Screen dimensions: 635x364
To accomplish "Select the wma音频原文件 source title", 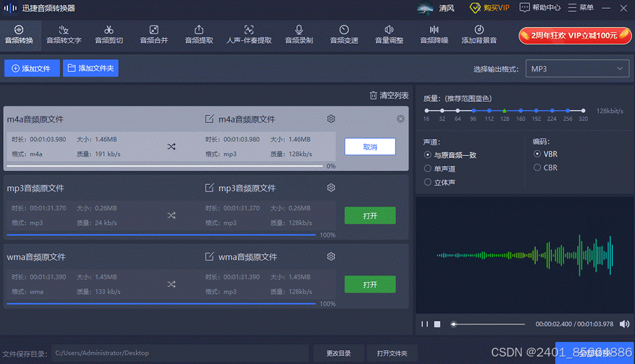I will pos(36,257).
